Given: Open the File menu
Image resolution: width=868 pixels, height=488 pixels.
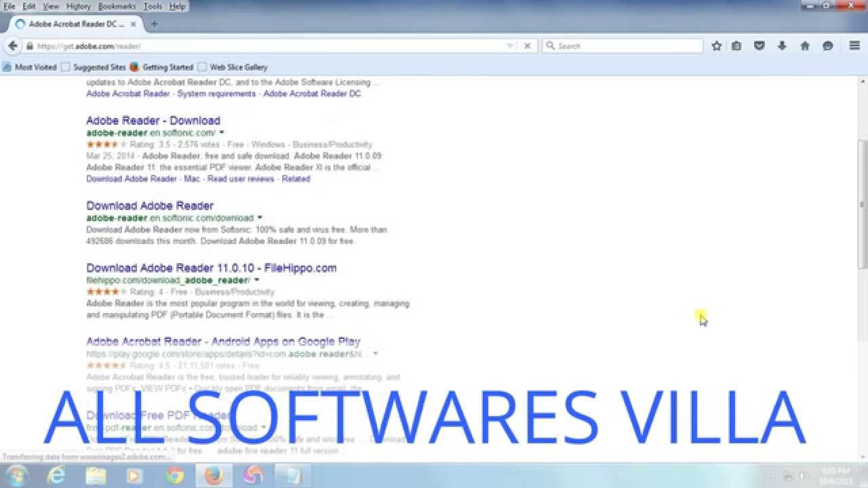Looking at the screenshot, I should [x=9, y=6].
